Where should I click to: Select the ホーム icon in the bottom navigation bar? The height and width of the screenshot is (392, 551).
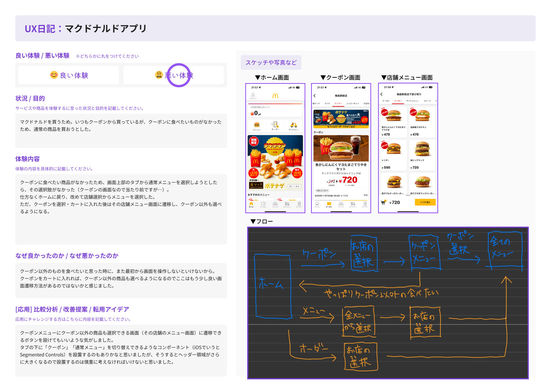click(251, 204)
